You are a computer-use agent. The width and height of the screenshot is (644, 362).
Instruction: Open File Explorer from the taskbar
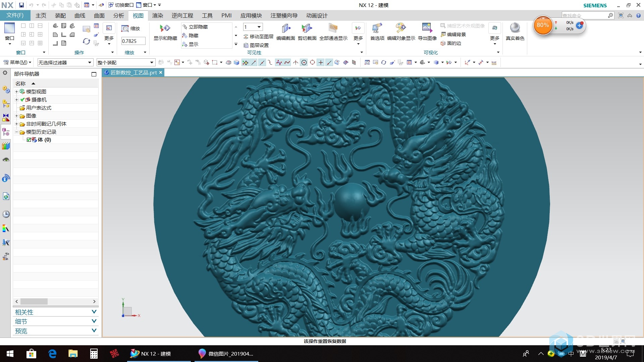[x=73, y=354]
